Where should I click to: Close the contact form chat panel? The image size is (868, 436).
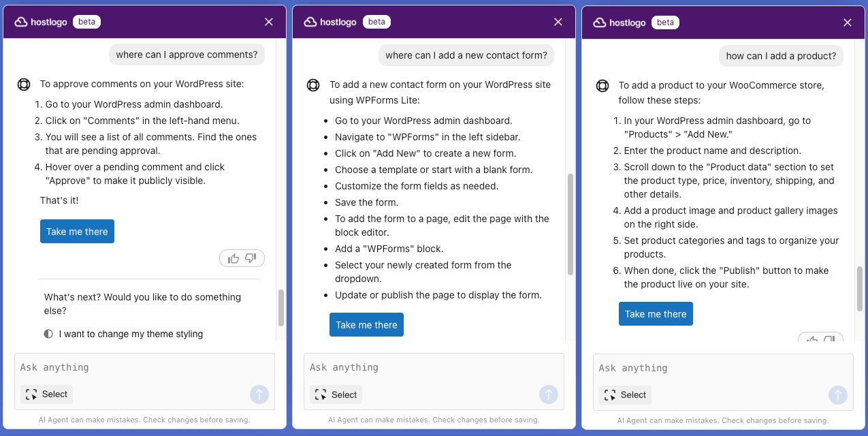pyautogui.click(x=558, y=22)
